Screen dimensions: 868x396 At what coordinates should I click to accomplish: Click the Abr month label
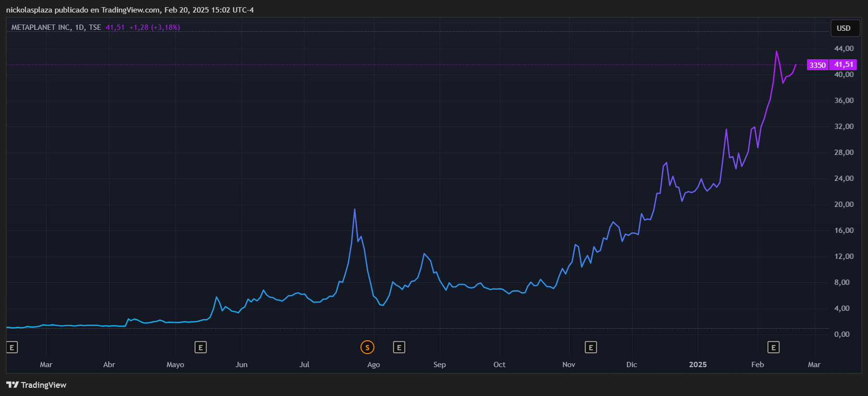tap(109, 365)
